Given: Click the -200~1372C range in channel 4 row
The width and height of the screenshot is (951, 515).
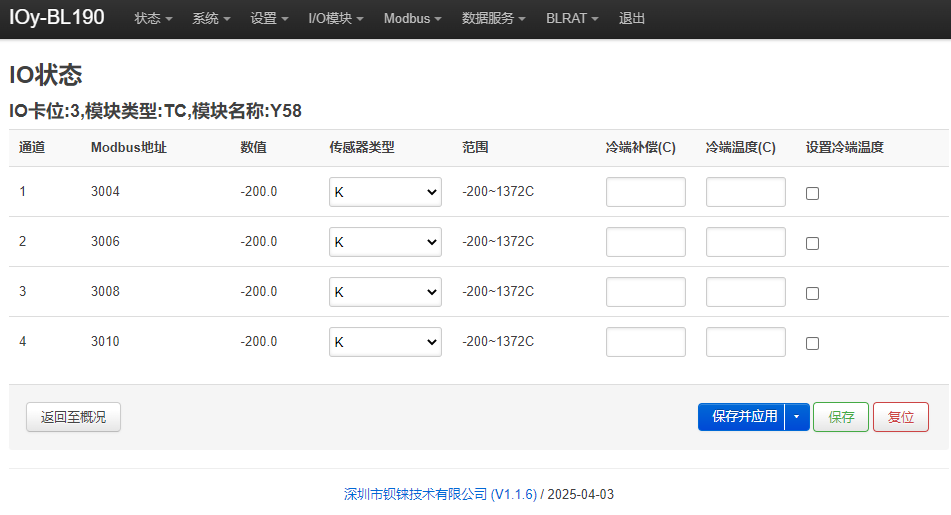Looking at the screenshot, I should (x=498, y=342).
